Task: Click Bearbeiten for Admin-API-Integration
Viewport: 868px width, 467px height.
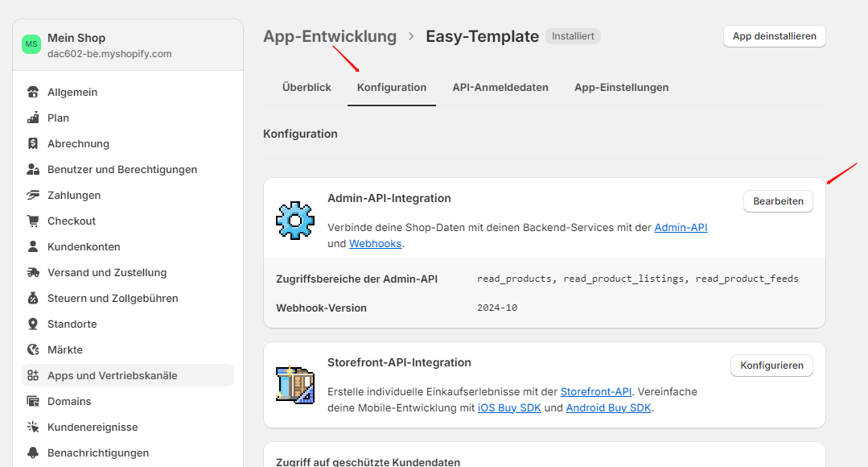Action: click(x=778, y=201)
